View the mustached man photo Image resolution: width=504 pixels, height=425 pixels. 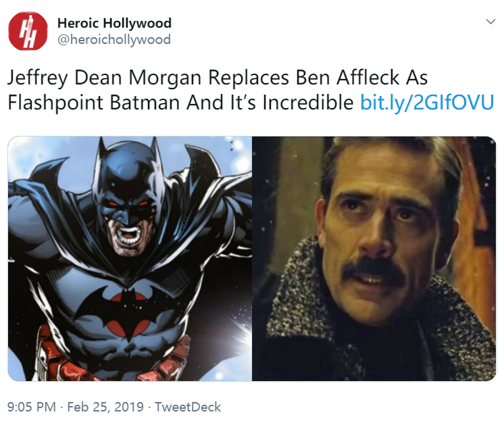click(374, 259)
